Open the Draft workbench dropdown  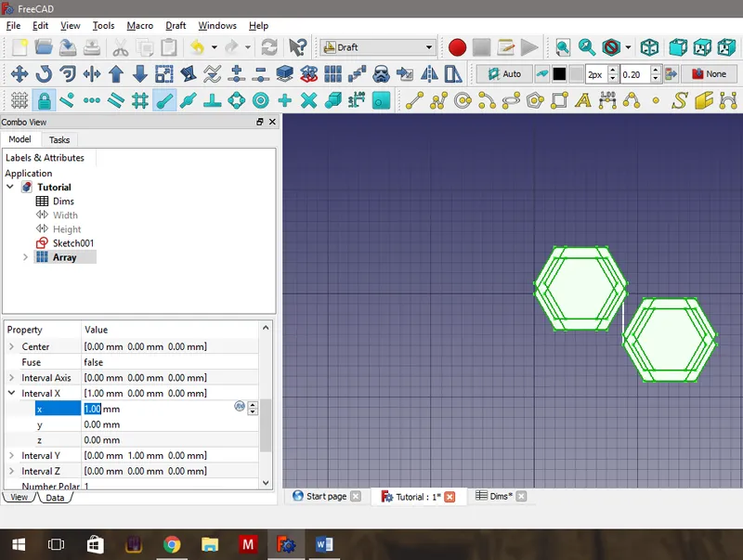coord(377,47)
